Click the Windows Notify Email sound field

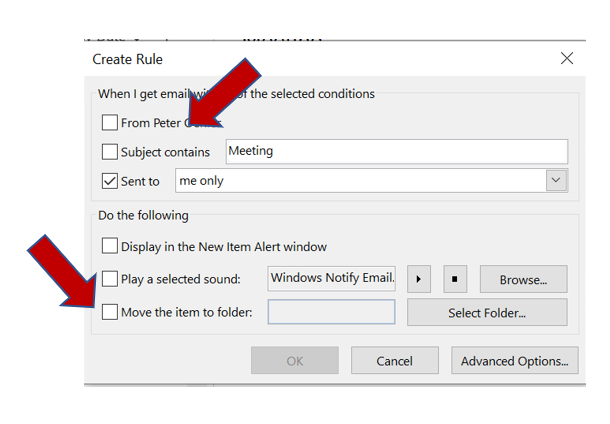(x=332, y=279)
